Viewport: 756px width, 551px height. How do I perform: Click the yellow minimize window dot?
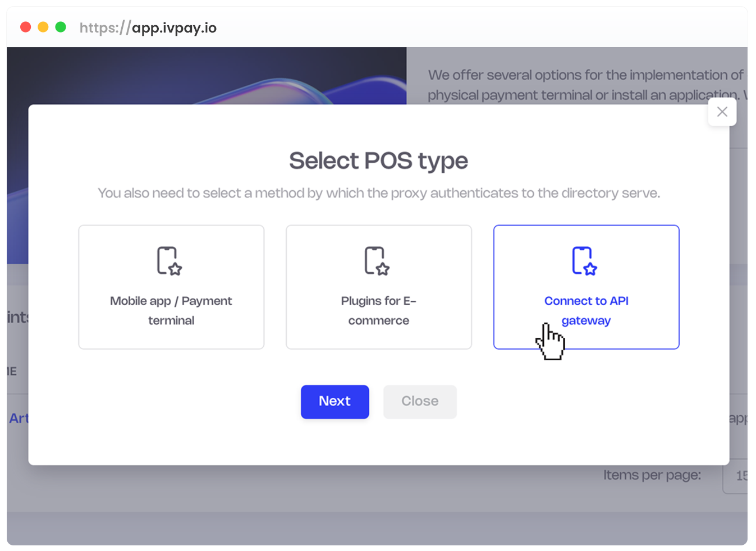pos(43,27)
